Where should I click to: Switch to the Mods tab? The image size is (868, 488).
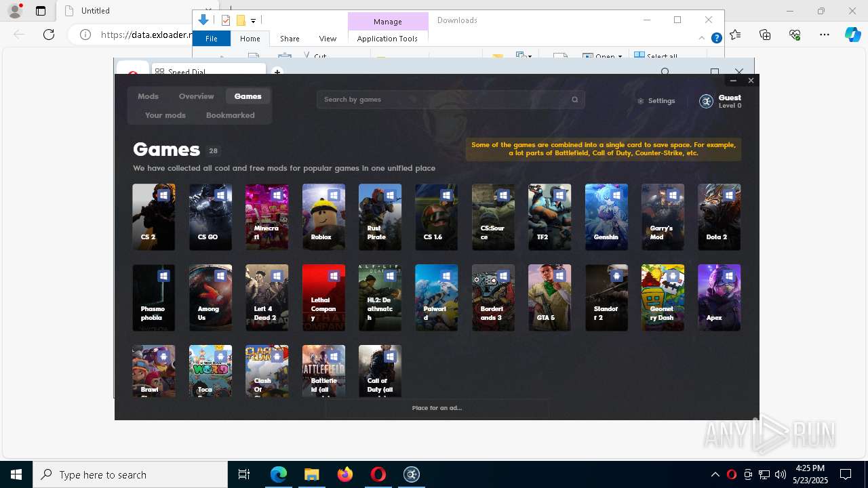pyautogui.click(x=148, y=96)
